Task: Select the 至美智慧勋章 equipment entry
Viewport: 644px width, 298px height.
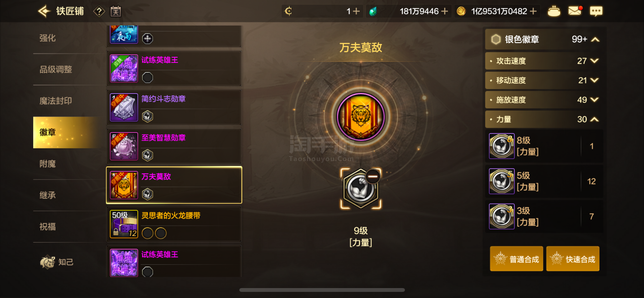Action: [x=174, y=146]
